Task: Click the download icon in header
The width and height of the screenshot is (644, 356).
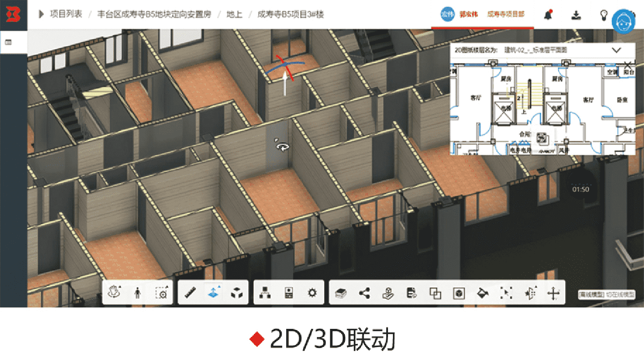Action: [576, 15]
